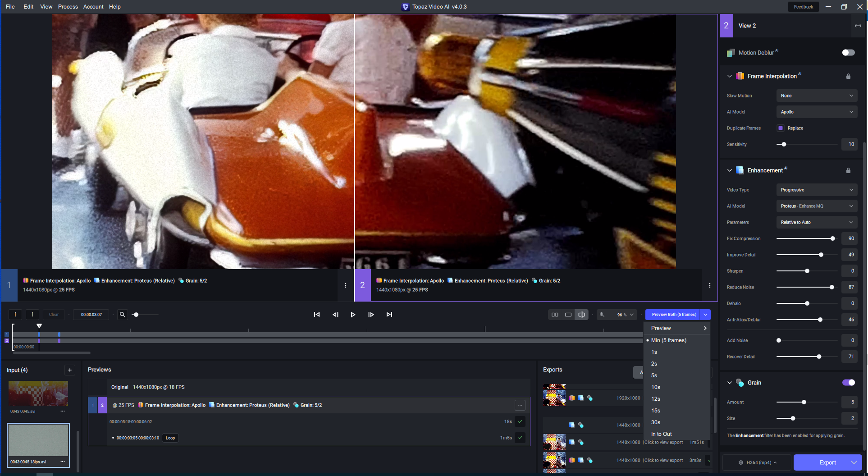The image size is (868, 476).
Task: Open the View 1 three-dot options menu
Action: coord(346,285)
